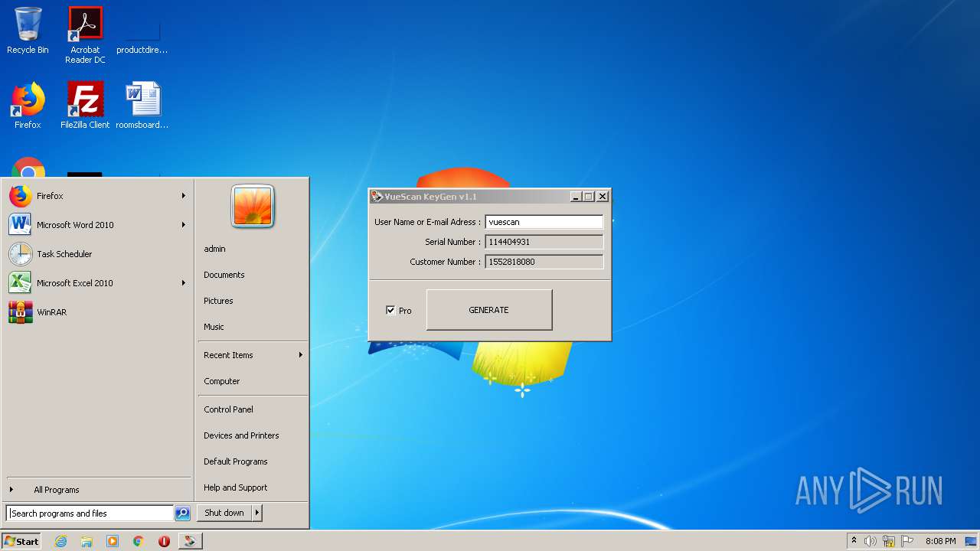This screenshot has width=980, height=551.
Task: Open Help and Support
Action: [x=236, y=487]
